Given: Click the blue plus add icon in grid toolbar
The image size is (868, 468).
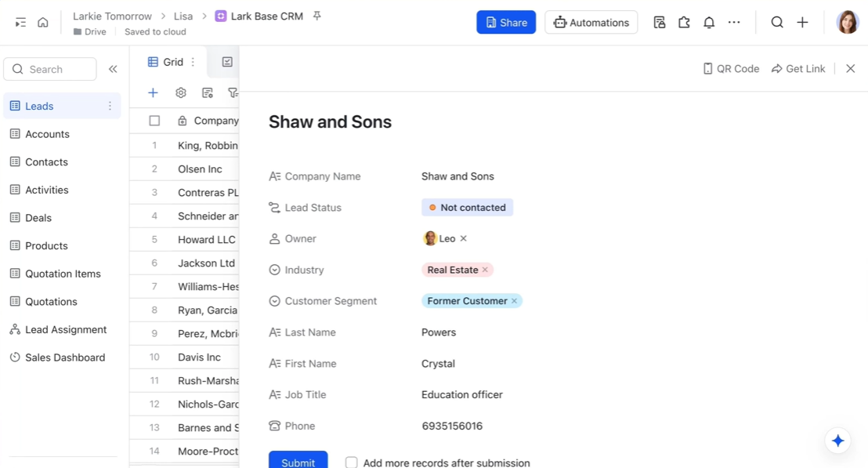Looking at the screenshot, I should (153, 93).
